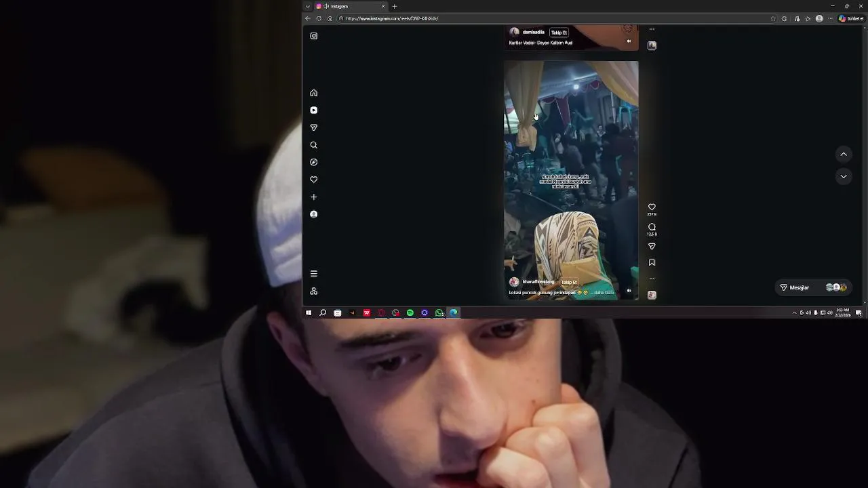
Task: Show hidden system tray icons
Action: (x=794, y=312)
